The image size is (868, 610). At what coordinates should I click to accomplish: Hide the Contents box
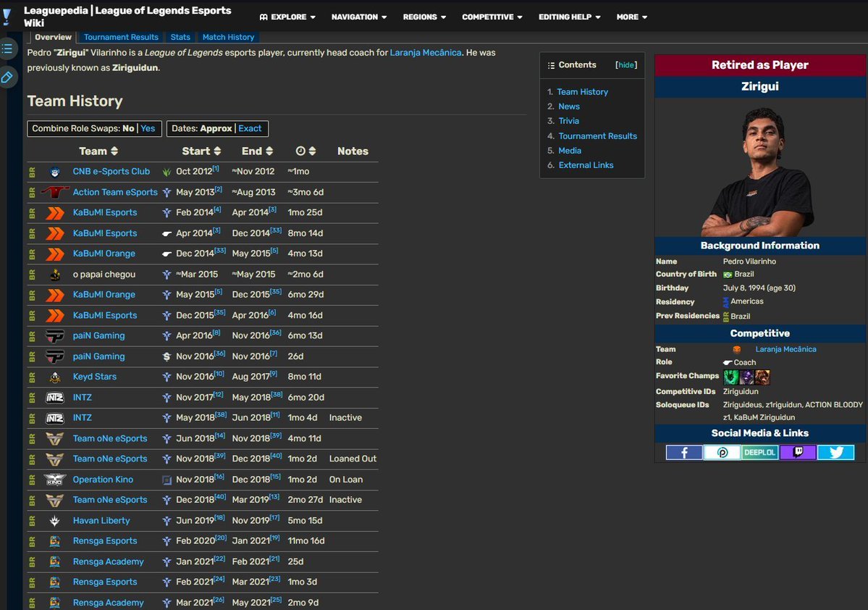[x=626, y=65]
